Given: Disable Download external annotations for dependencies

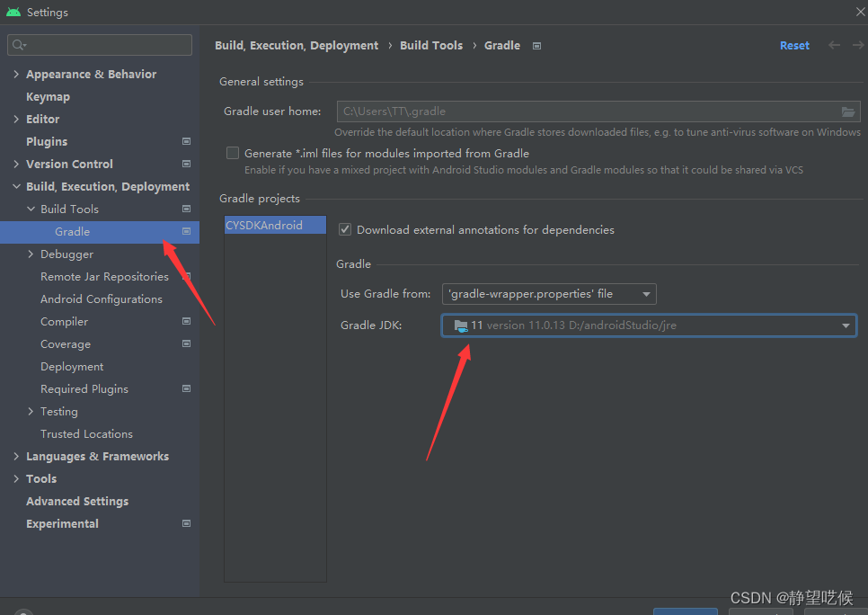Looking at the screenshot, I should tap(344, 229).
